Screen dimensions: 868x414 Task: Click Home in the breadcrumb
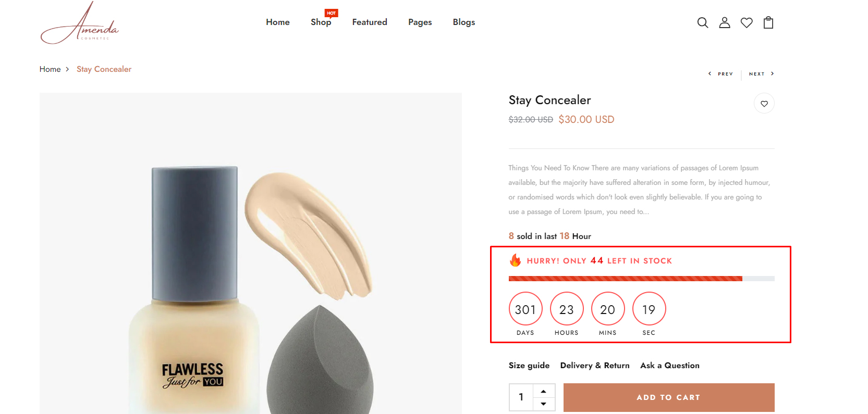[50, 69]
